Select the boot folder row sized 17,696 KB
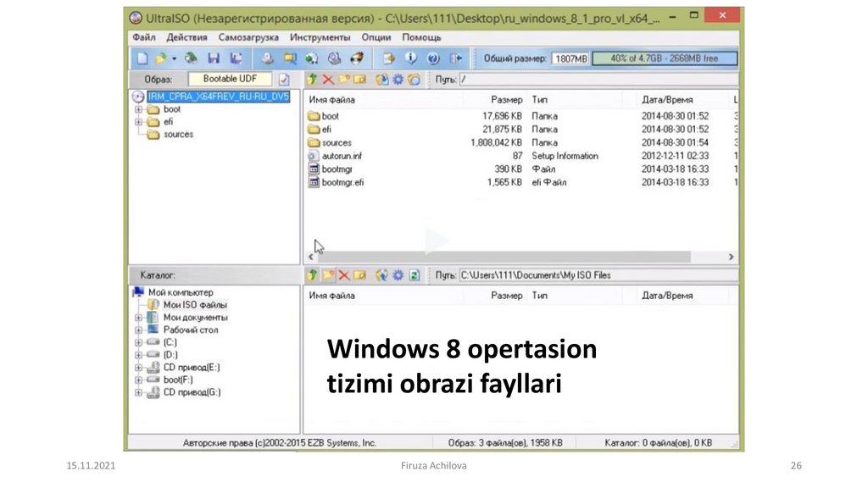 521,115
